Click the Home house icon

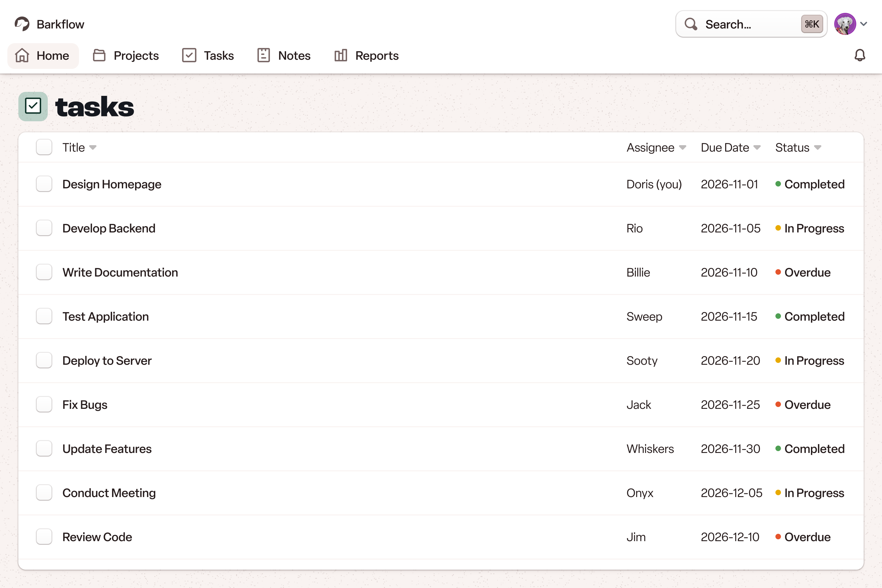[22, 55]
